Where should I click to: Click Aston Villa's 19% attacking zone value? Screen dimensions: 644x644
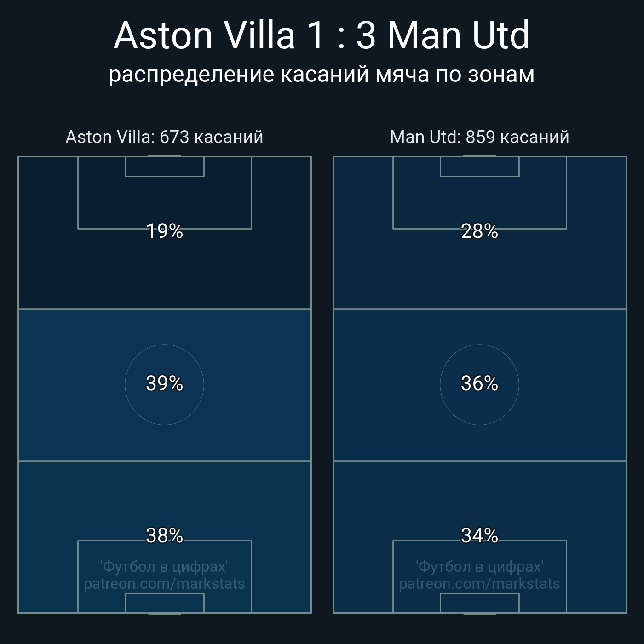point(165,231)
